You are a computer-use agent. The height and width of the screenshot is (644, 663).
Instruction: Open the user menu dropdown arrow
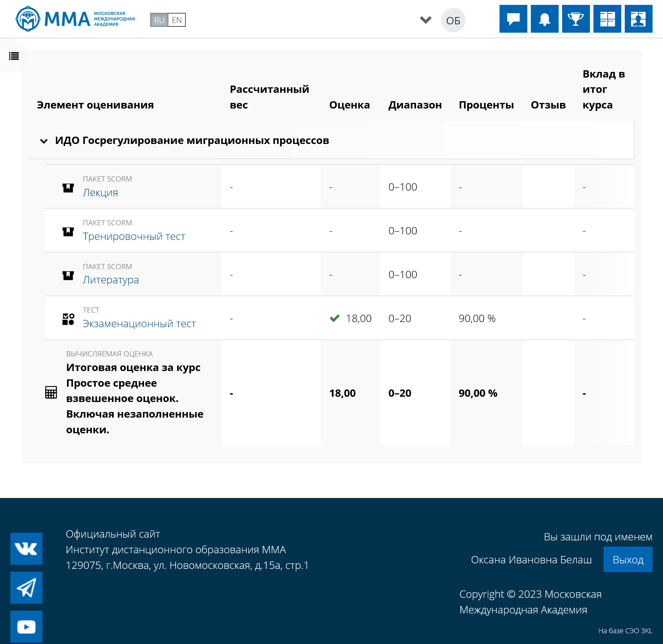[425, 20]
